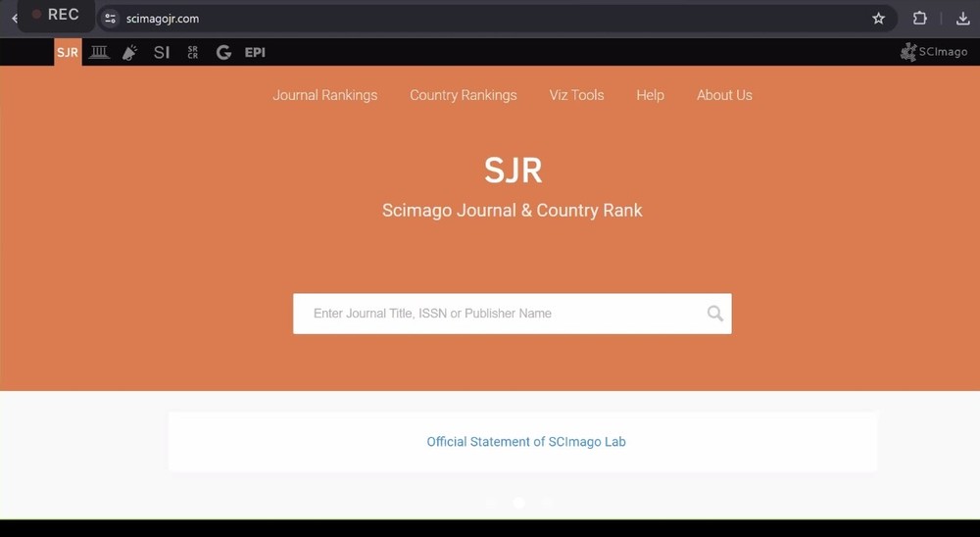The image size is (980, 537).
Task: Open the browser extensions puzzle icon
Action: [x=920, y=19]
